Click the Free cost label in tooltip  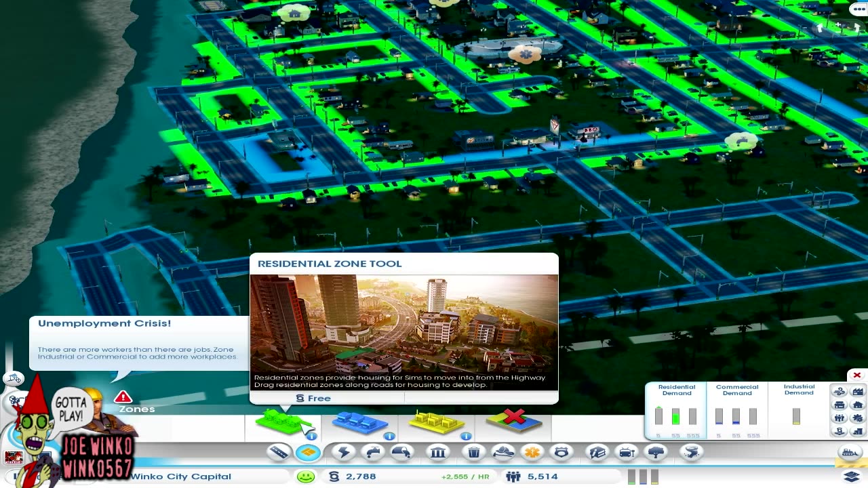[x=313, y=399]
